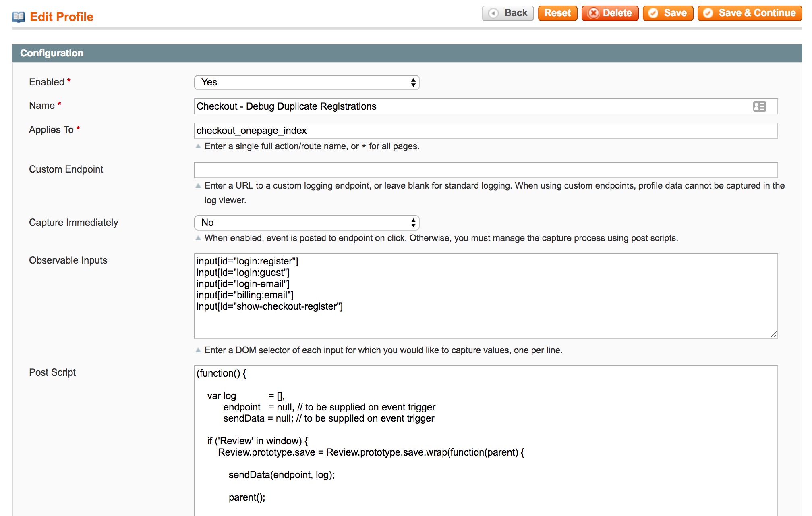
Task: Click the "endpoint = null," line in Post Script
Action: (x=329, y=407)
